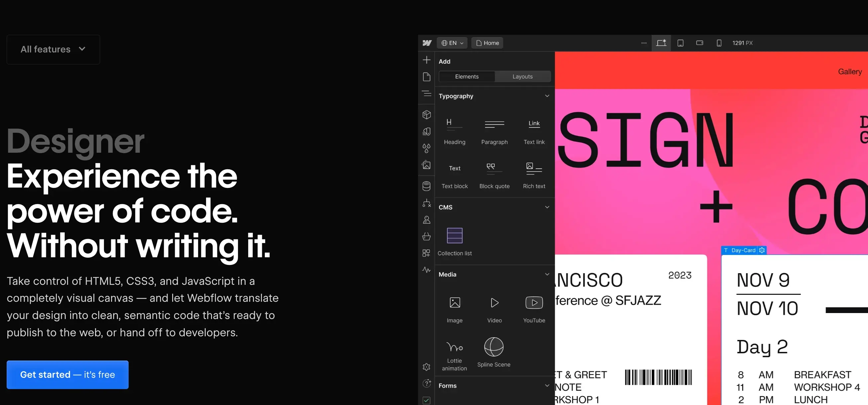
Task: Add a Collection list element
Action: coord(455,241)
